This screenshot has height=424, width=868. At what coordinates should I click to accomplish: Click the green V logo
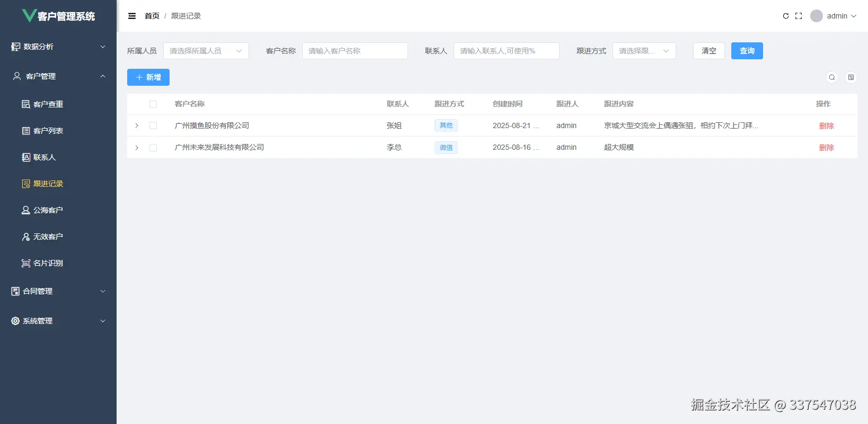point(29,15)
